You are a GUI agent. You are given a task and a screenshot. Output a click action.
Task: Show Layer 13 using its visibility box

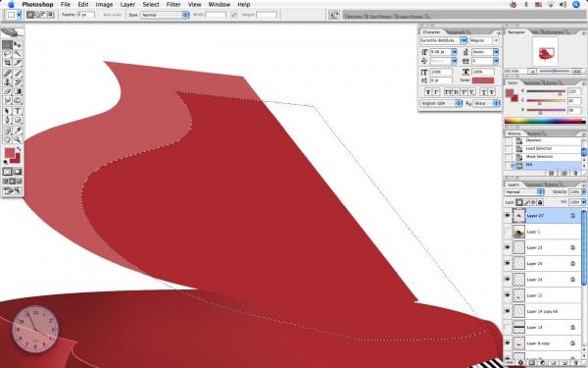(x=508, y=328)
